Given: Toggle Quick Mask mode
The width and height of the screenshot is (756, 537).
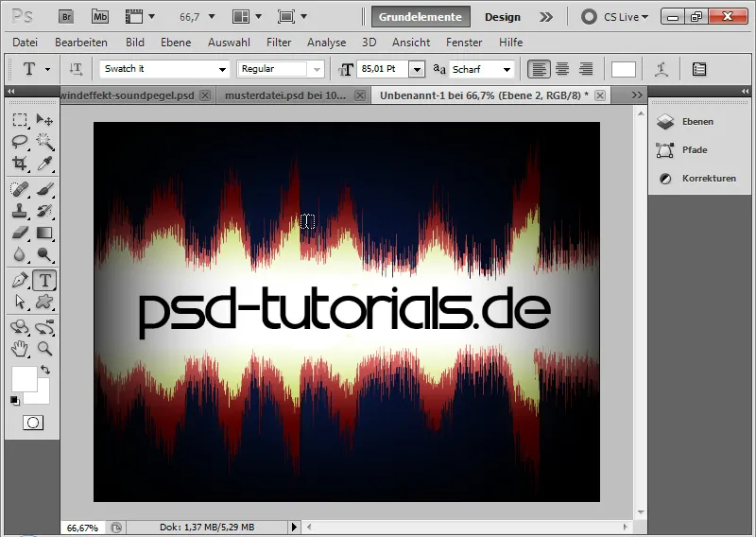Looking at the screenshot, I should point(33,424).
